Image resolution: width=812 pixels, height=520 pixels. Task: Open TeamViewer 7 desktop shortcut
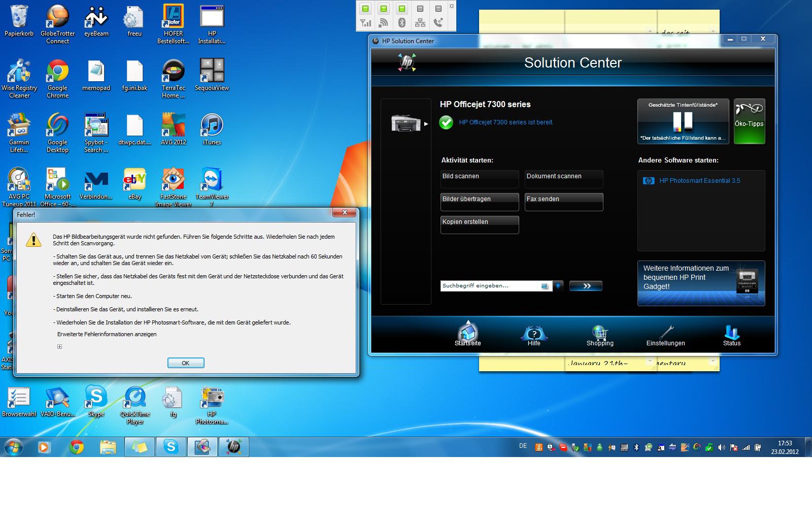[x=212, y=187]
